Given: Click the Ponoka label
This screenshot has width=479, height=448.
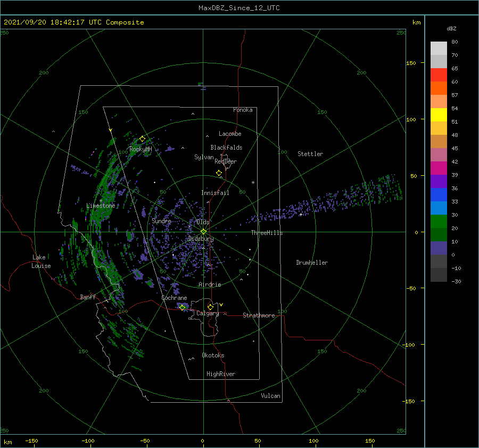Looking at the screenshot, I should pos(243,110).
